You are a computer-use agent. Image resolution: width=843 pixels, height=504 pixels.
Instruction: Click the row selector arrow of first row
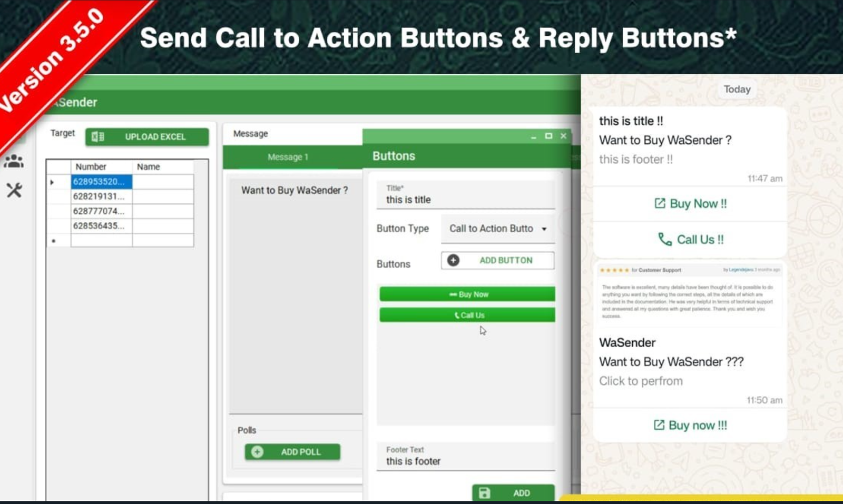pyautogui.click(x=52, y=182)
